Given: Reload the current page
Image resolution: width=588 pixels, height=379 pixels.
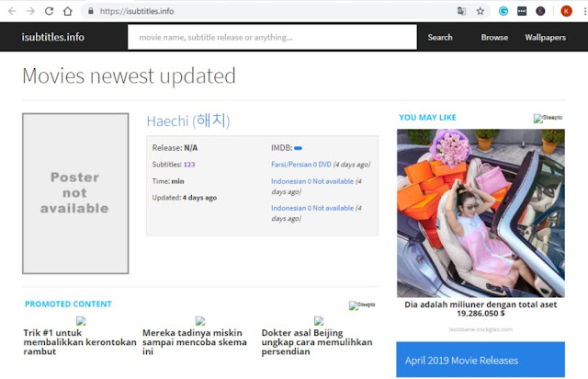Looking at the screenshot, I should pos(49,11).
